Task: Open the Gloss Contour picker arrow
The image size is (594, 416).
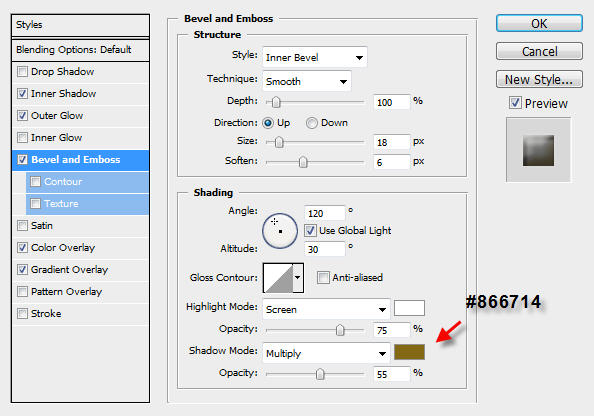Action: click(298, 278)
